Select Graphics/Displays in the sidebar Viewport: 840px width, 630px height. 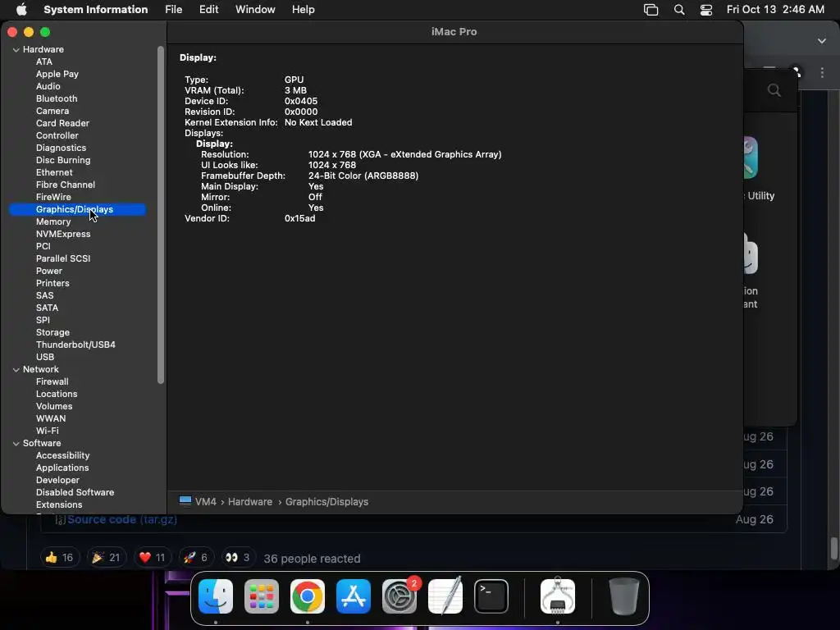[77, 209]
